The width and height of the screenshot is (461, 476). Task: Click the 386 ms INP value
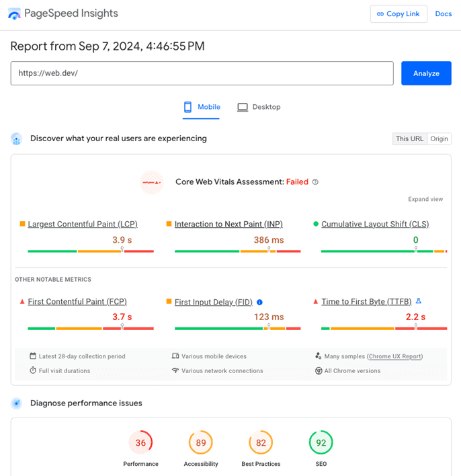click(x=269, y=240)
